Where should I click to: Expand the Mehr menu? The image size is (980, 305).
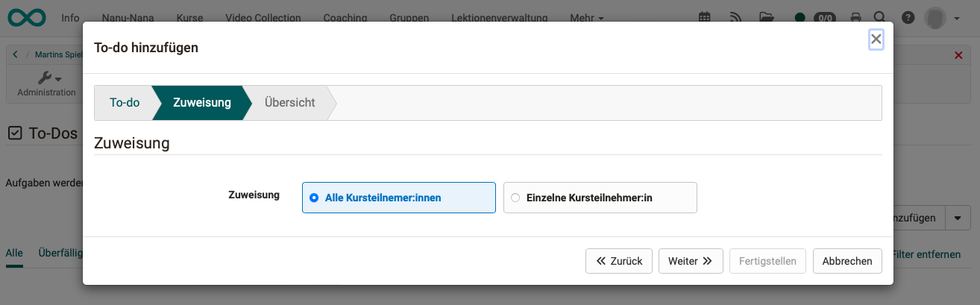pos(586,17)
